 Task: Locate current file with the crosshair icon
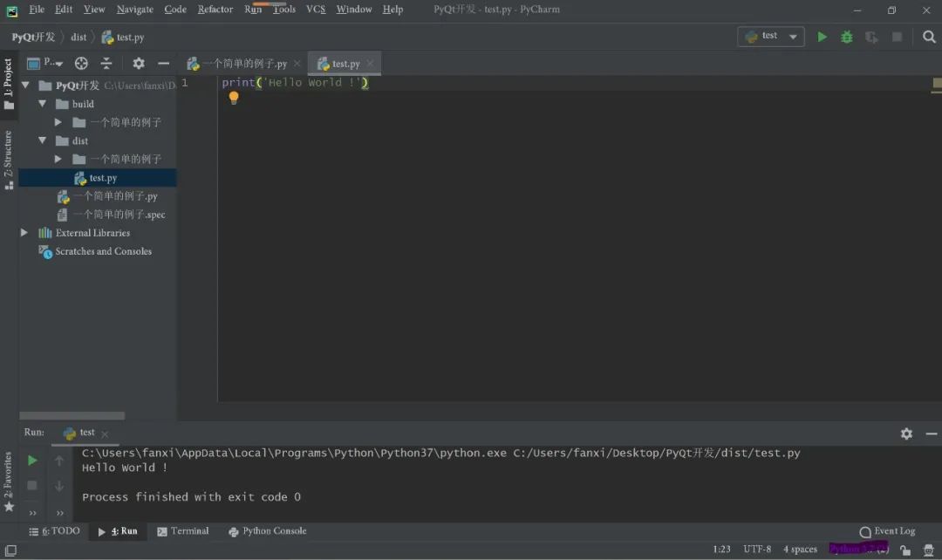pos(81,63)
